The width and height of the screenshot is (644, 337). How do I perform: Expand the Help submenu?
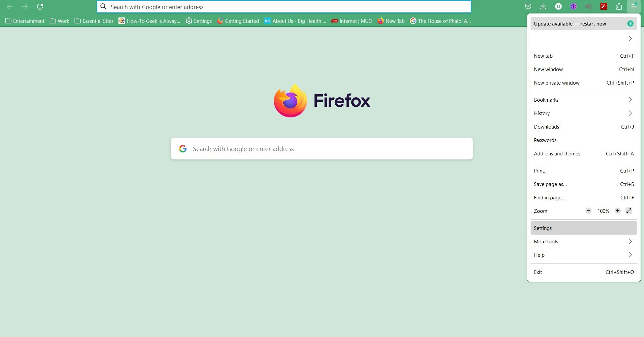pyautogui.click(x=584, y=255)
